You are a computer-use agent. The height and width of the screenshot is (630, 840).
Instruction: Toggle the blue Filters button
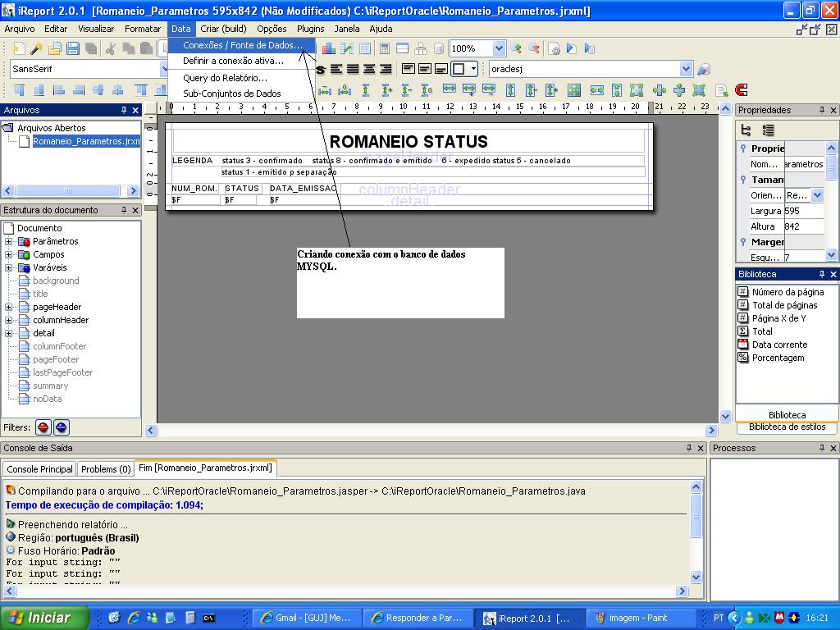(x=62, y=427)
